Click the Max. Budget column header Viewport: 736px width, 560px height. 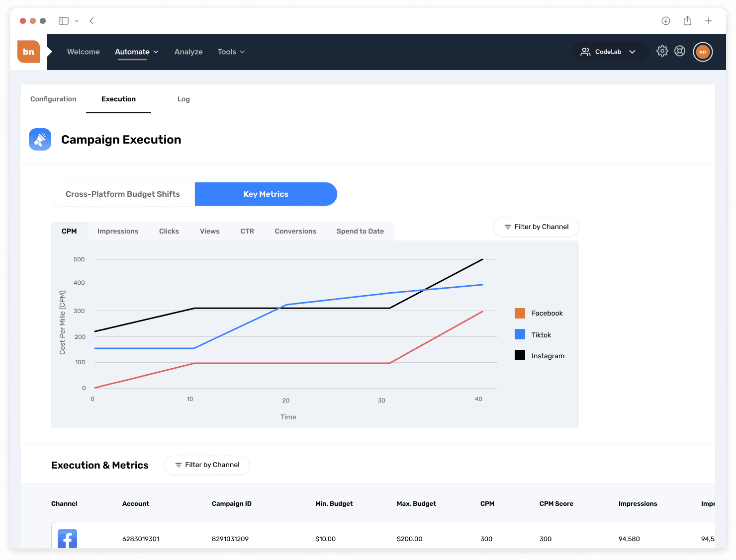tap(416, 503)
